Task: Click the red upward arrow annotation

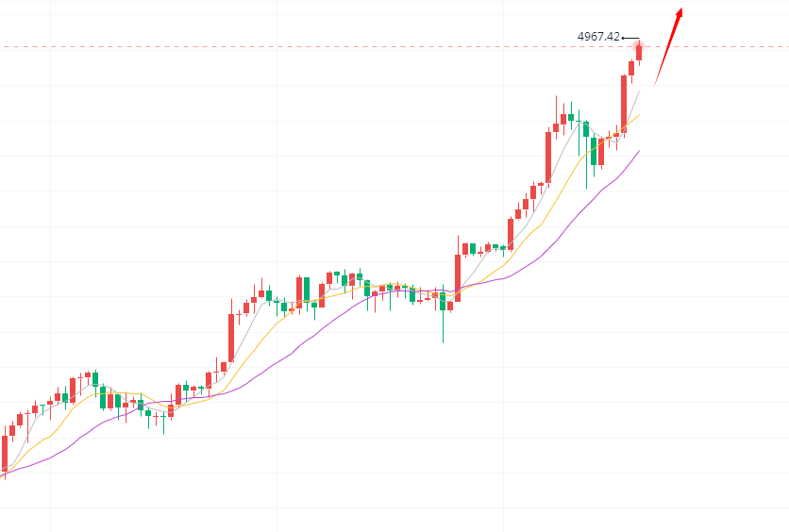Action: (x=668, y=45)
